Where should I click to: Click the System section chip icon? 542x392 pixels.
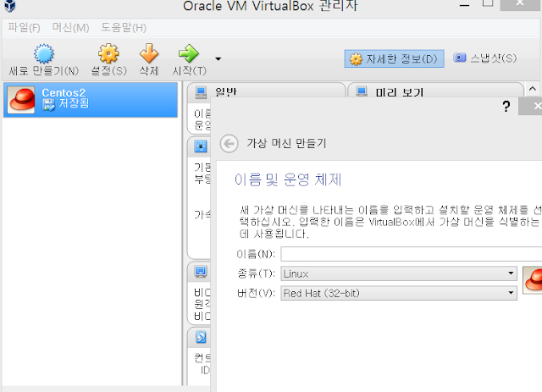[201, 146]
